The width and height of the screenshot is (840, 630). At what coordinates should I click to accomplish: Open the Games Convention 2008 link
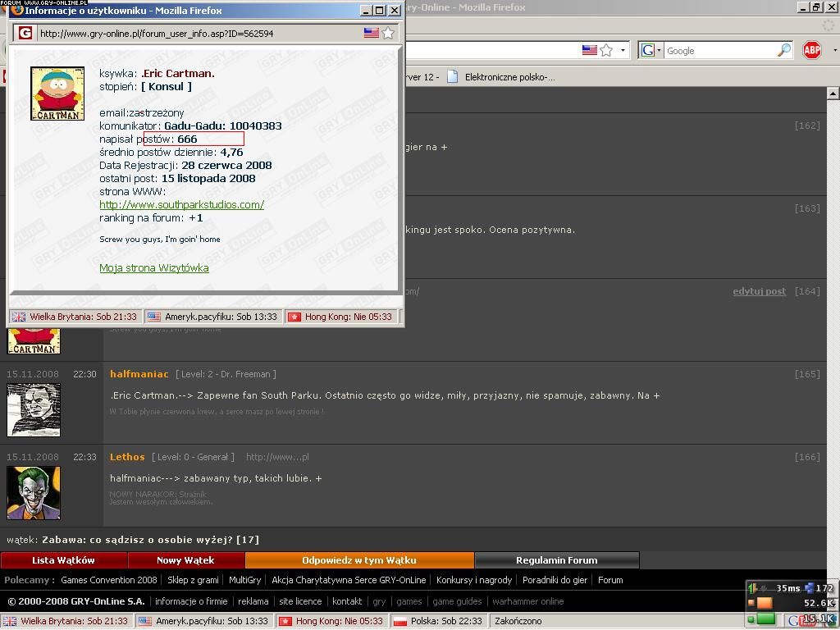point(109,580)
